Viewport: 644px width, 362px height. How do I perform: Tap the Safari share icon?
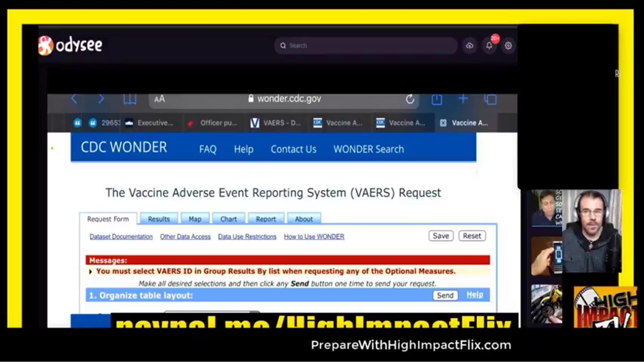point(437,99)
